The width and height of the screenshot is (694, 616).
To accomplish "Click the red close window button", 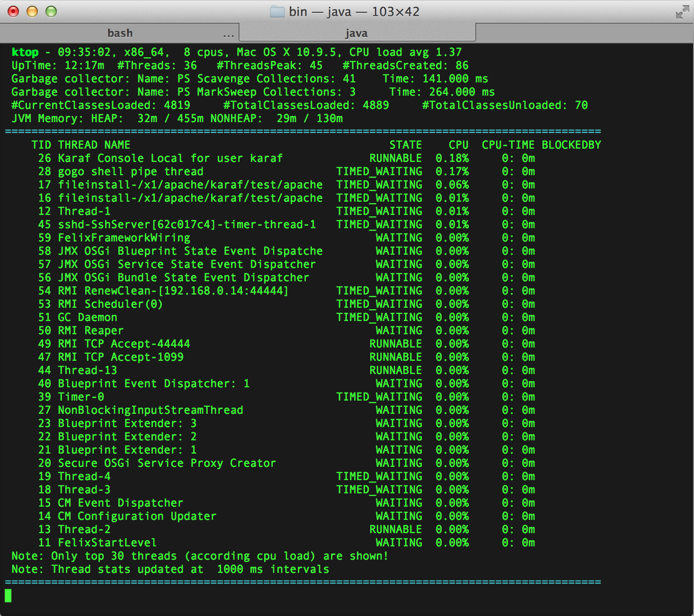I will 13,11.
